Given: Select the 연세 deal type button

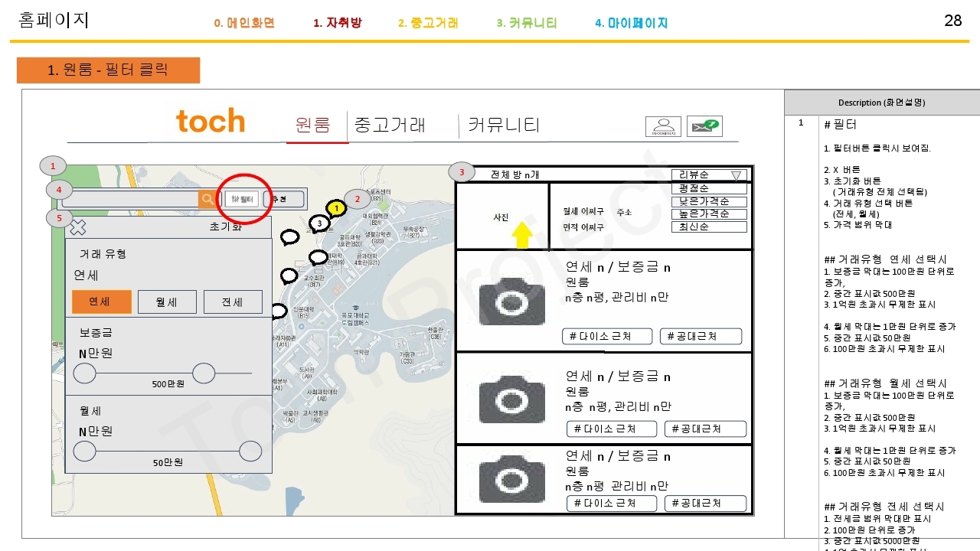Looking at the screenshot, I should pos(102,302).
